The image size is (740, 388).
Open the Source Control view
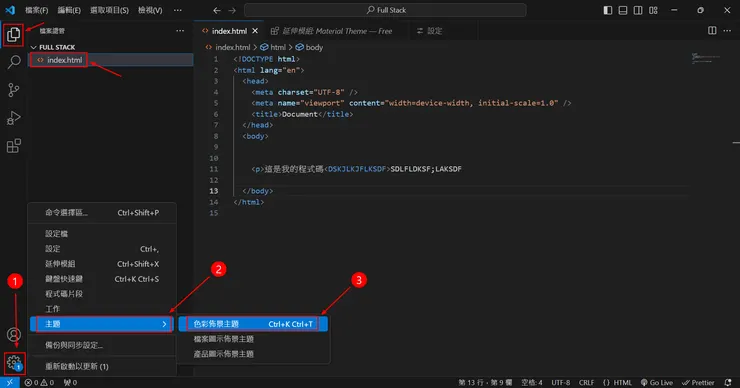click(14, 90)
